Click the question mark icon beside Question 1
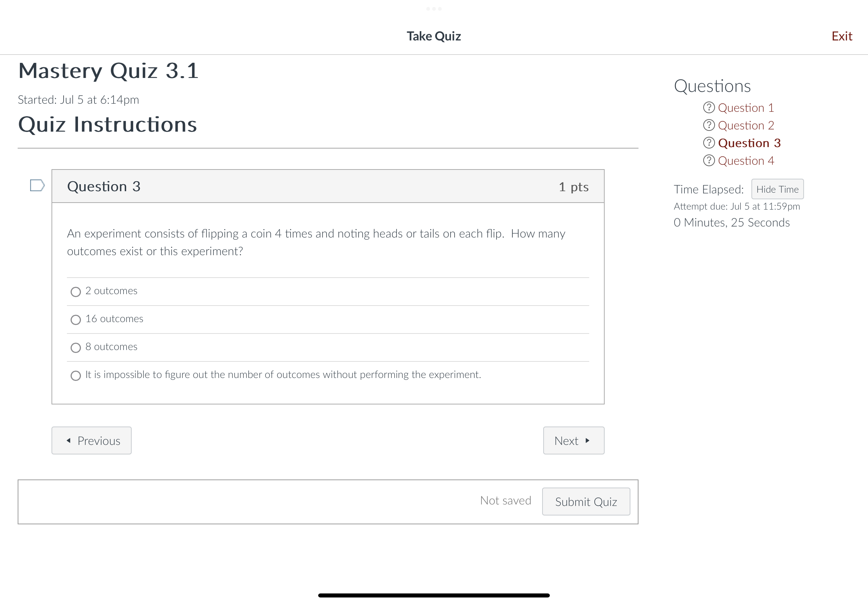 (708, 108)
